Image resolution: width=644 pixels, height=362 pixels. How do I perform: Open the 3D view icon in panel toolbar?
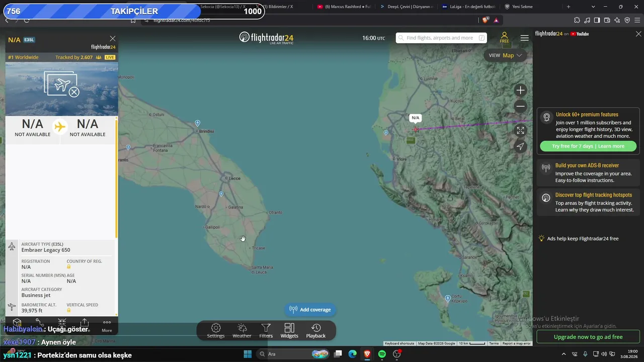pyautogui.click(x=17, y=323)
